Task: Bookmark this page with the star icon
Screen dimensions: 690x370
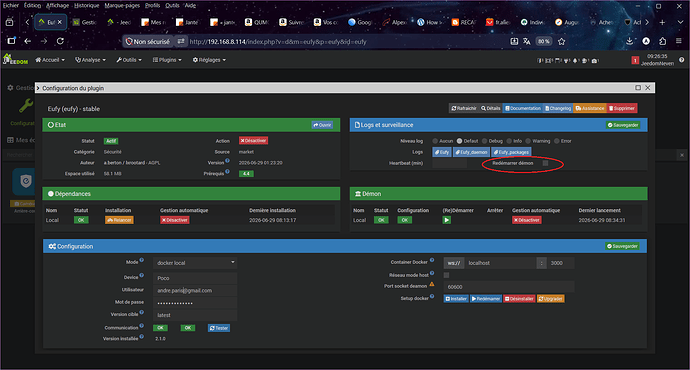Action: pyautogui.click(x=562, y=41)
